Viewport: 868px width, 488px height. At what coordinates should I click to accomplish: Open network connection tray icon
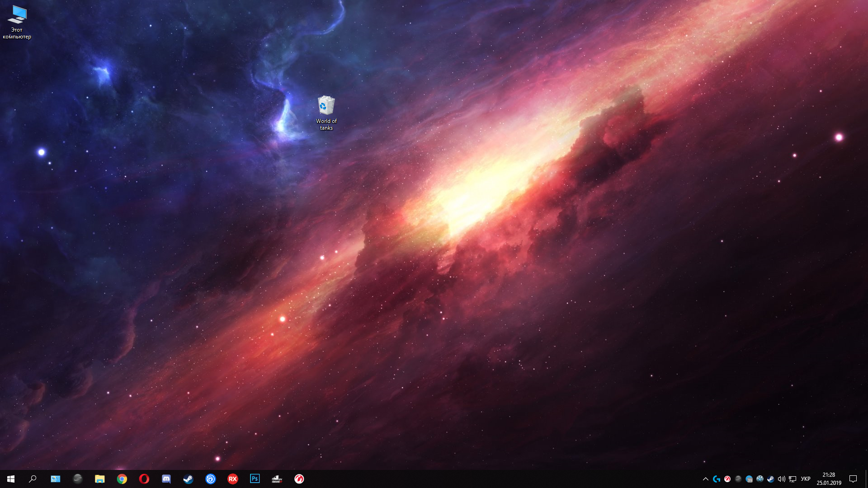point(793,479)
